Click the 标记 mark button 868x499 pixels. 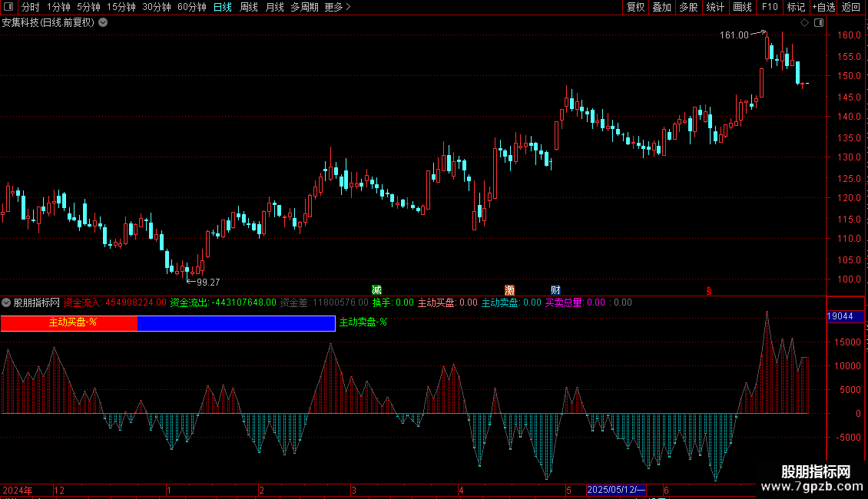click(x=796, y=7)
